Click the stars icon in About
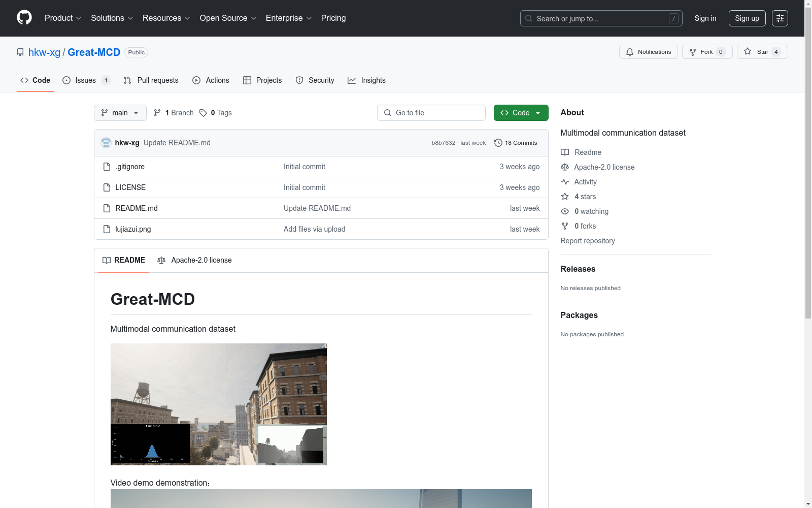Viewport: 812px width, 508px height. point(565,197)
